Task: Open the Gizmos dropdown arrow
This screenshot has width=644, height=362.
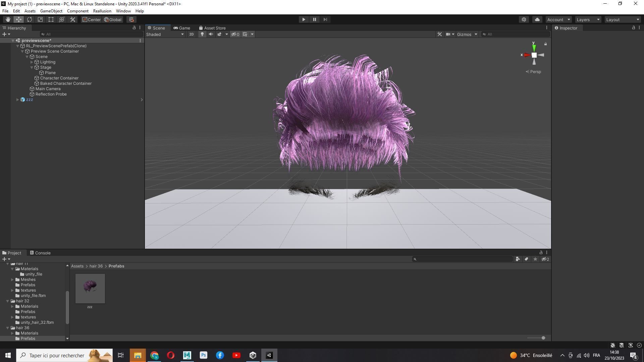Action: [x=476, y=34]
